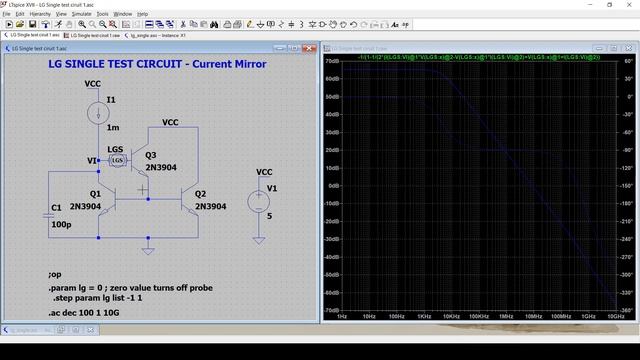This screenshot has height=360, width=640.
Task: Open the Hierarchy menu
Action: [40, 14]
